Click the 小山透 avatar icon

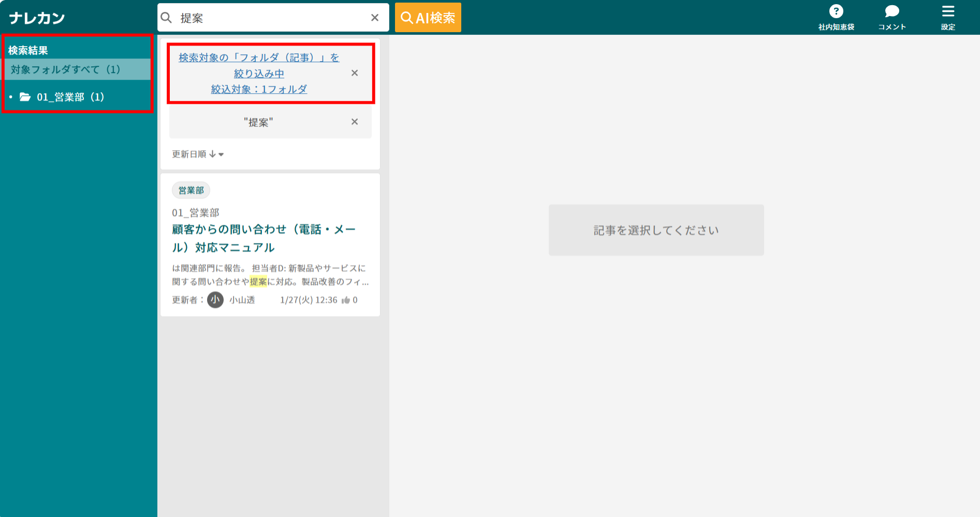click(x=215, y=299)
